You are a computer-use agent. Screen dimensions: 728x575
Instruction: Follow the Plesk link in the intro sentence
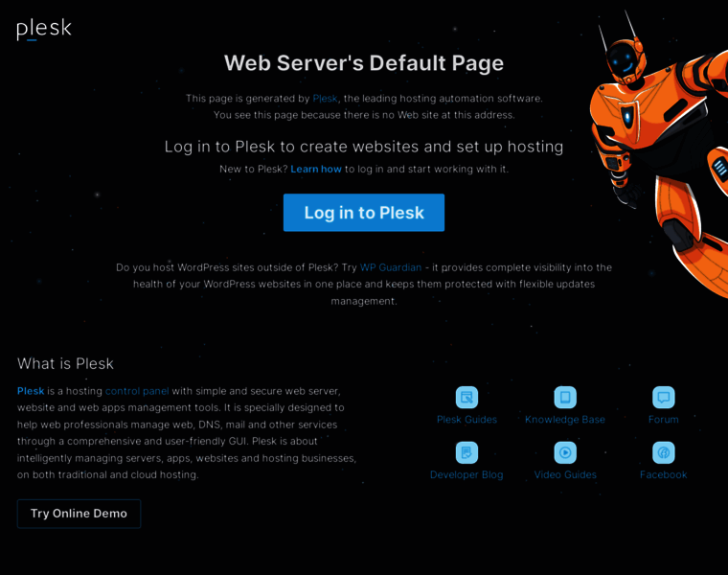pos(325,99)
